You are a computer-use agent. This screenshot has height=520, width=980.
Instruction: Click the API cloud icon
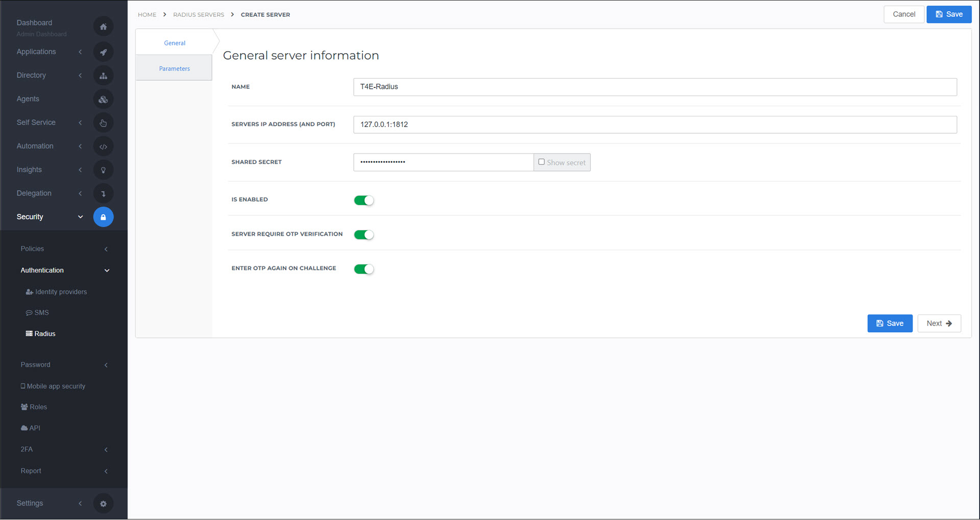click(24, 428)
